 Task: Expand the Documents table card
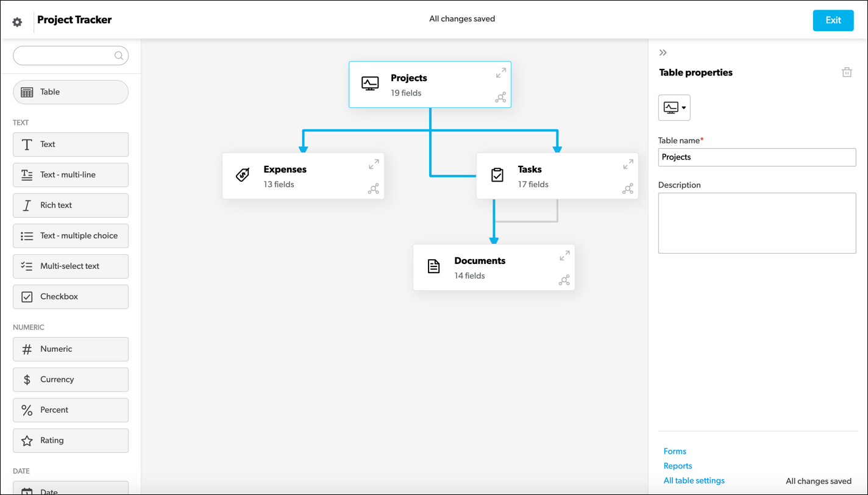(x=564, y=256)
